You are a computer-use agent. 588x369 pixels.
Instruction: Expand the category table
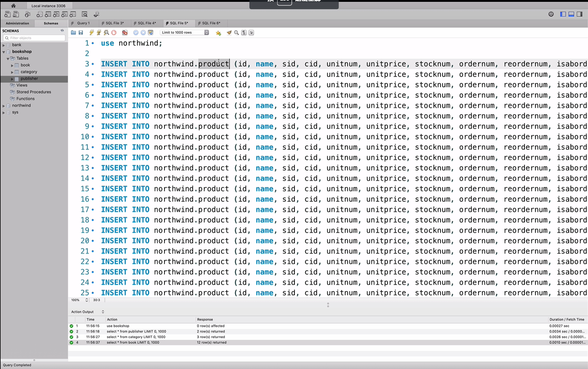tap(12, 72)
